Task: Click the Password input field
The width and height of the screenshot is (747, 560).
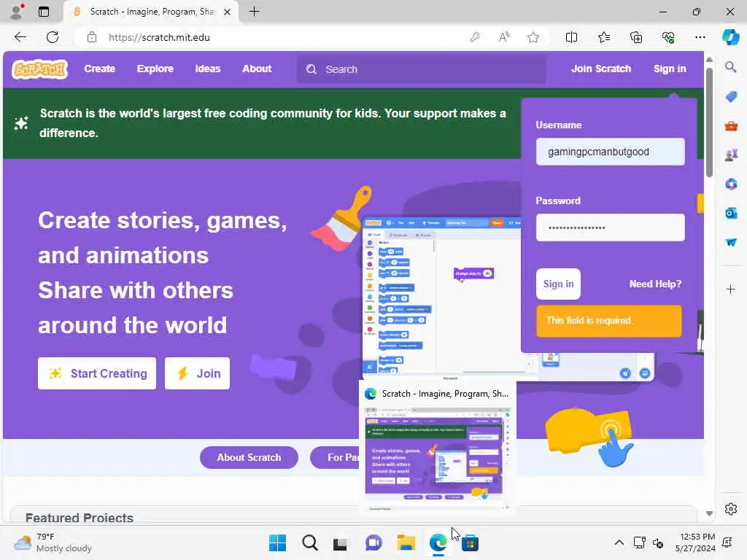Action: tap(611, 227)
